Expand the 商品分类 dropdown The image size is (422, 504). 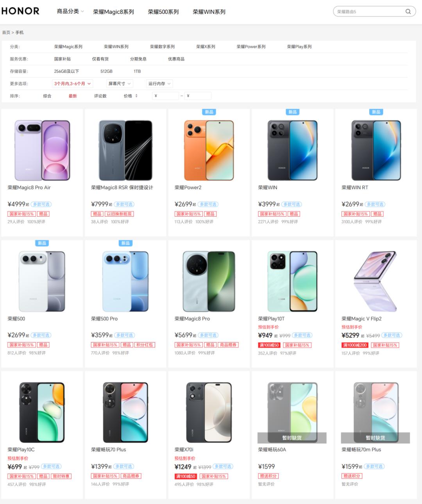pos(70,12)
